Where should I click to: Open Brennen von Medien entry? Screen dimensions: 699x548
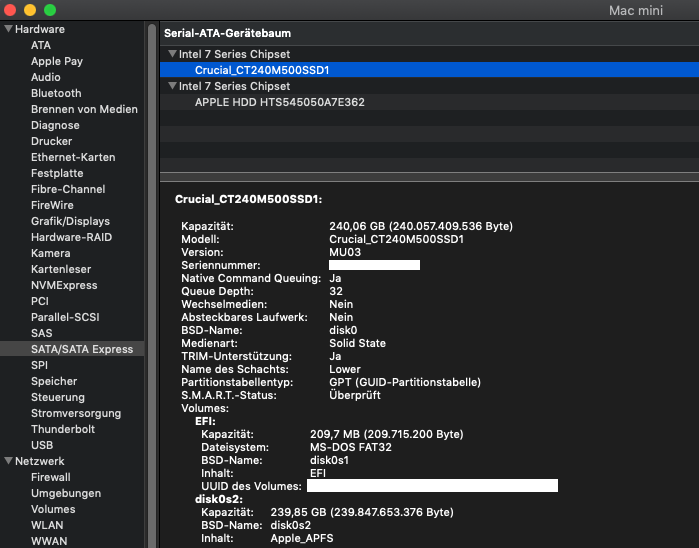tap(84, 109)
